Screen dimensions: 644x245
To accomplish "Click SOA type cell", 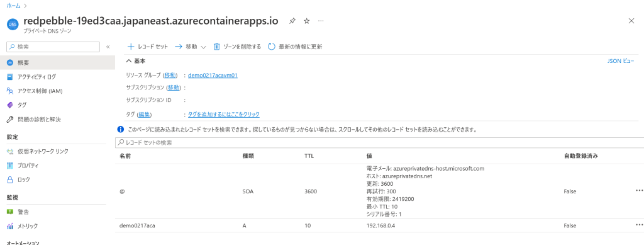I will point(248,191).
